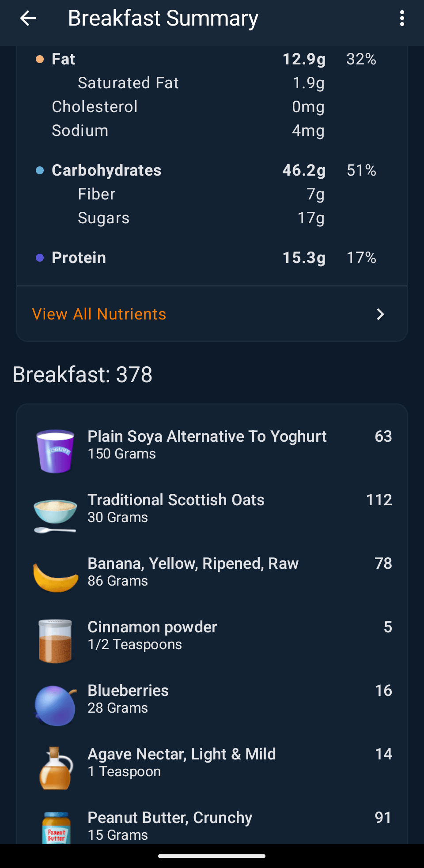This screenshot has width=424, height=868.
Task: Tap the blueberry icon
Action: (55, 705)
